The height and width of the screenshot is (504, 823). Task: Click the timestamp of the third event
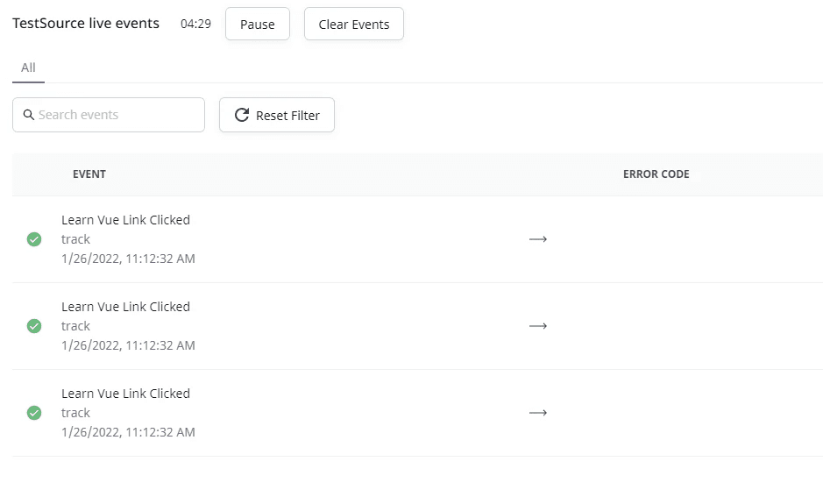point(128,432)
